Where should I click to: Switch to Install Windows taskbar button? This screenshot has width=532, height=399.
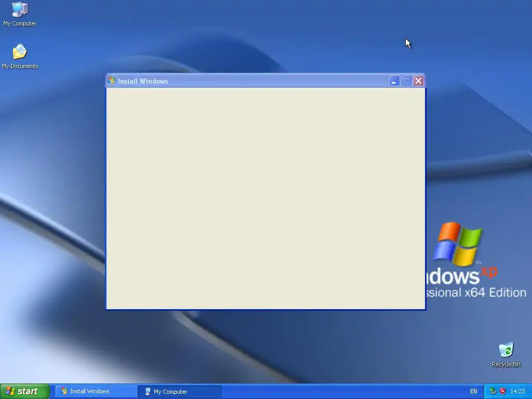pyautogui.click(x=96, y=391)
